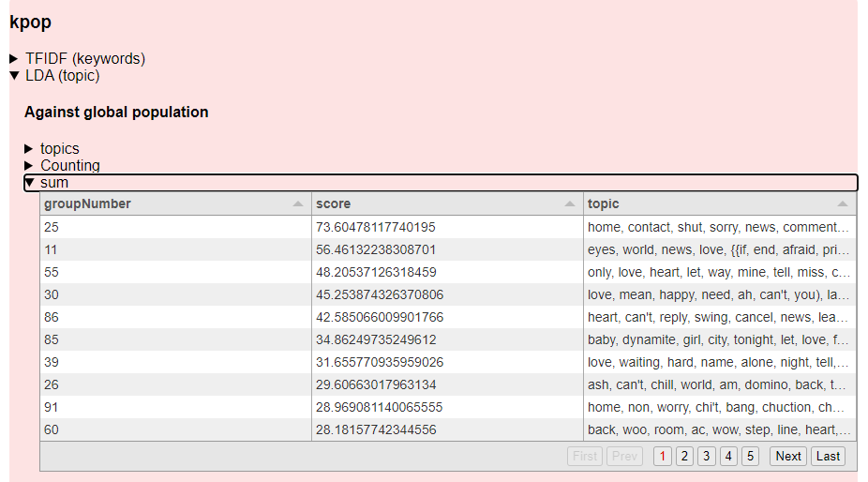Click topic starting 'baby, dynamite, girl'
Viewport: 868px width, 482px height.
(718, 339)
